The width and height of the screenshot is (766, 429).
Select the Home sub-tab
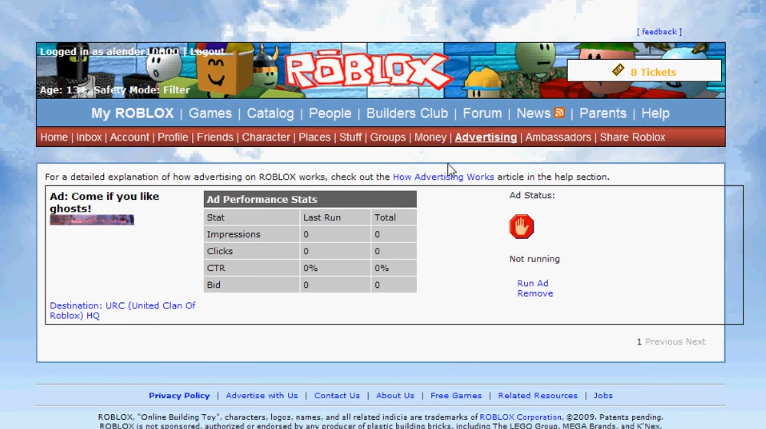[54, 137]
